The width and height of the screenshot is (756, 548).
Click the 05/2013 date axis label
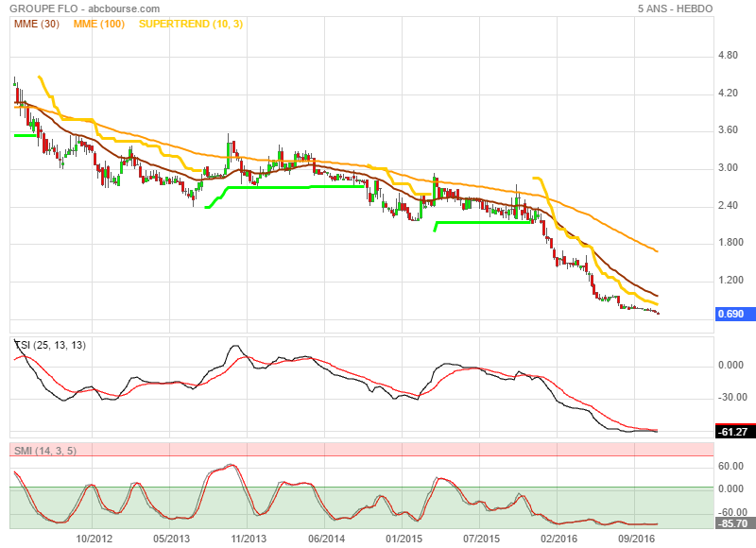(x=172, y=539)
